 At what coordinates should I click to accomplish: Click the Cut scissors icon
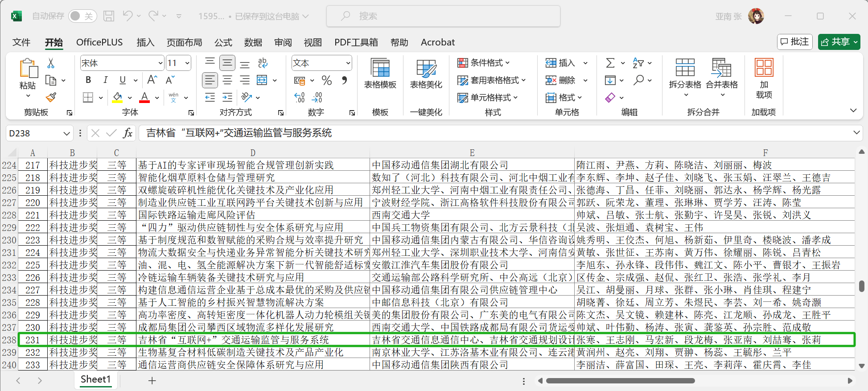(51, 63)
